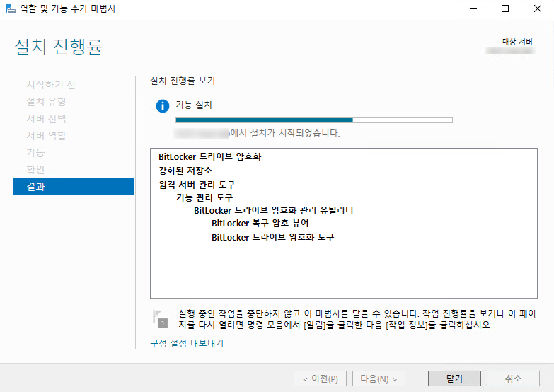Select the 서버 역할 step
The width and height of the screenshot is (554, 392).
pyautogui.click(x=46, y=135)
